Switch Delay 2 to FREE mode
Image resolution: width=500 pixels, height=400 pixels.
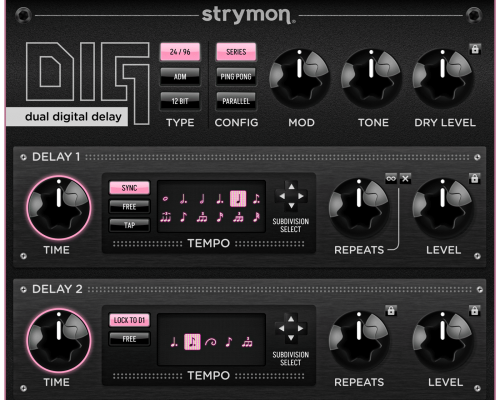tap(129, 339)
